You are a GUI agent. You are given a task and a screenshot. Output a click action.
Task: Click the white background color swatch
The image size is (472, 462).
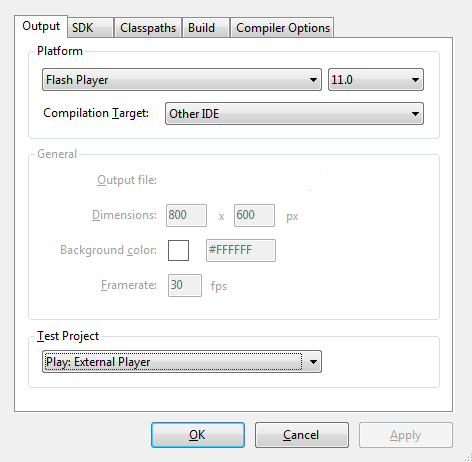(x=178, y=250)
